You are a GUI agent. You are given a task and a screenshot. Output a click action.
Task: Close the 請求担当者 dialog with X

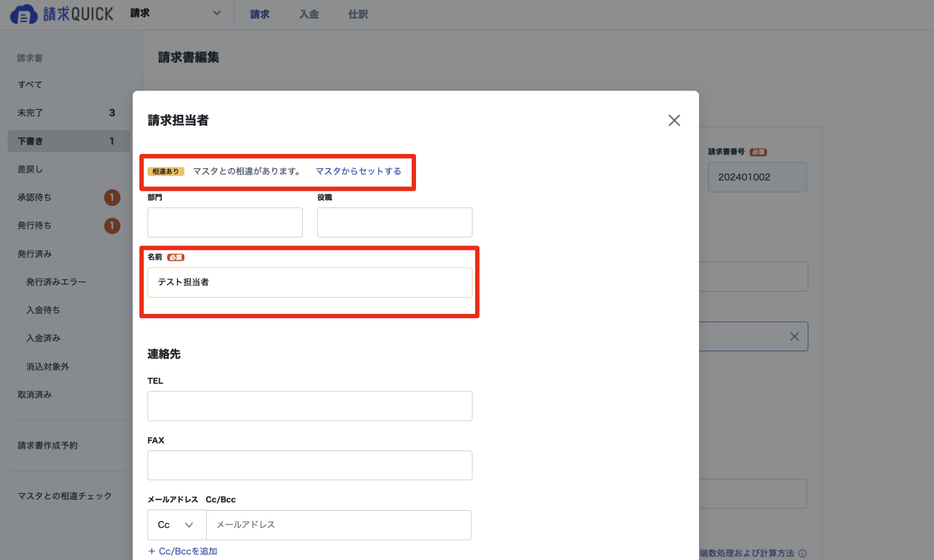point(674,120)
